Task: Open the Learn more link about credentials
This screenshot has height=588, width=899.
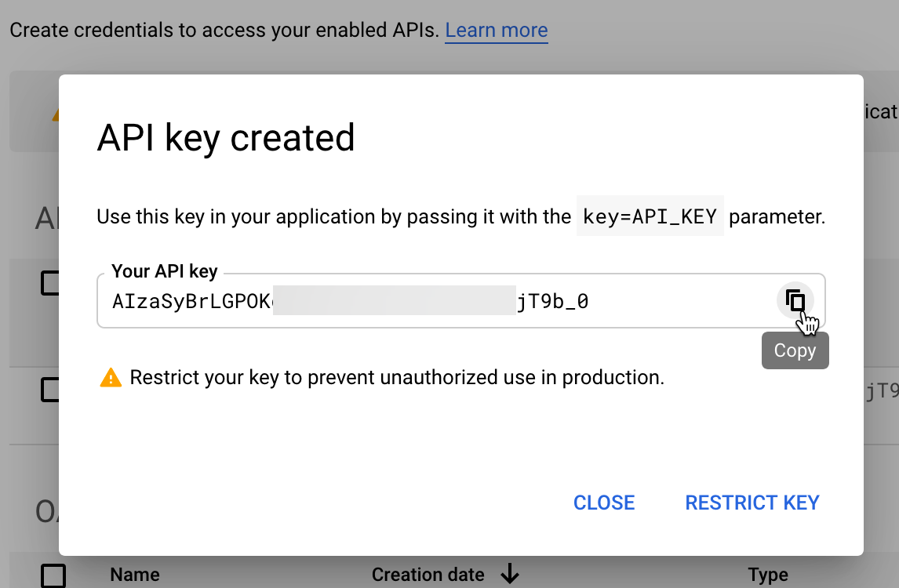Action: [x=496, y=30]
